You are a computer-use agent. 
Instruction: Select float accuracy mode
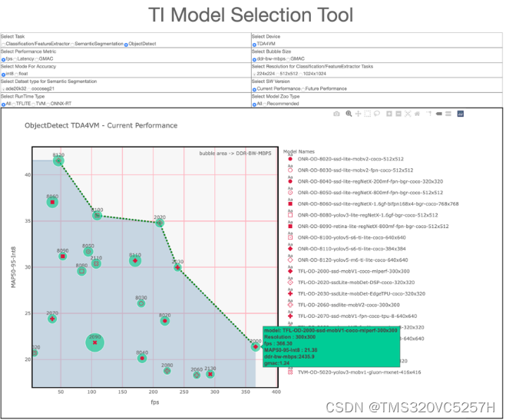pyautogui.click(x=16, y=74)
